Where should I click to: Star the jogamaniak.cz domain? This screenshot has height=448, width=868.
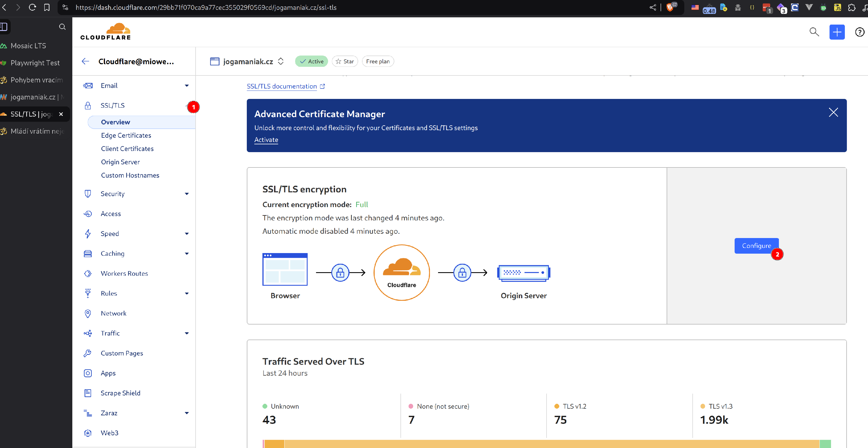point(345,61)
